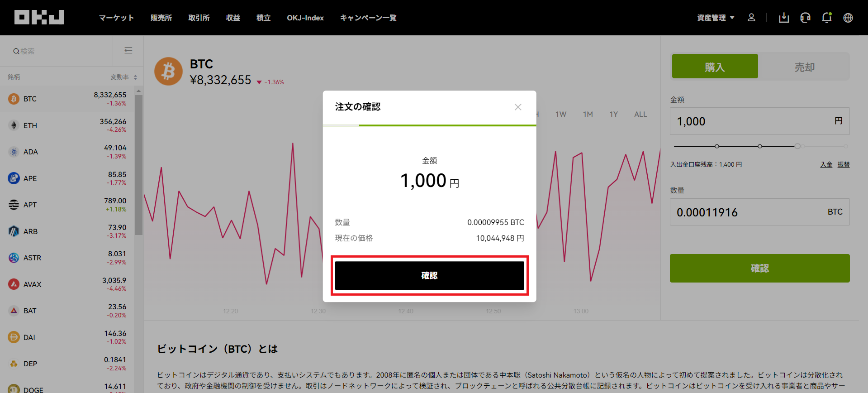This screenshot has width=868, height=393.
Task: Click the search magnifier icon
Action: (16, 51)
